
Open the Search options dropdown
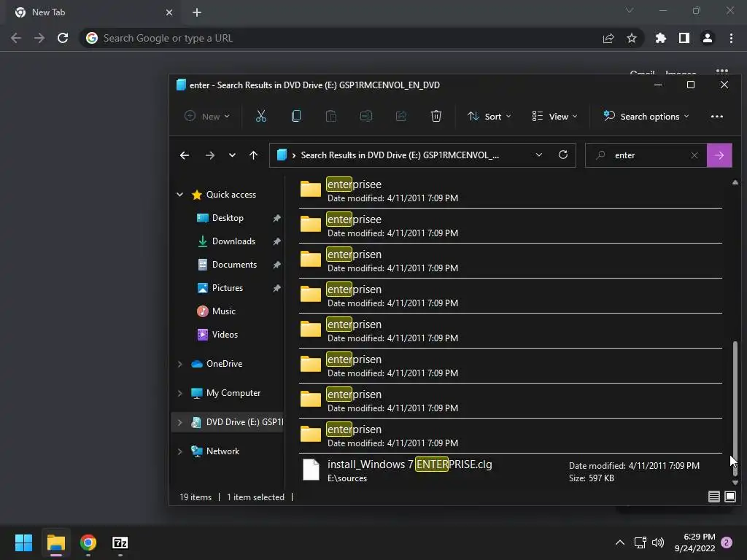[646, 116]
